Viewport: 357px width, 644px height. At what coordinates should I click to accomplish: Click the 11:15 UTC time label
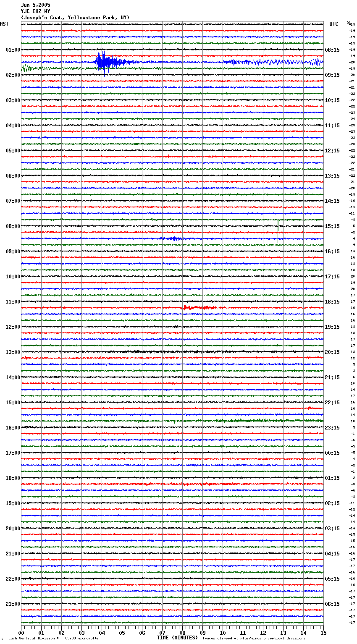332,126
